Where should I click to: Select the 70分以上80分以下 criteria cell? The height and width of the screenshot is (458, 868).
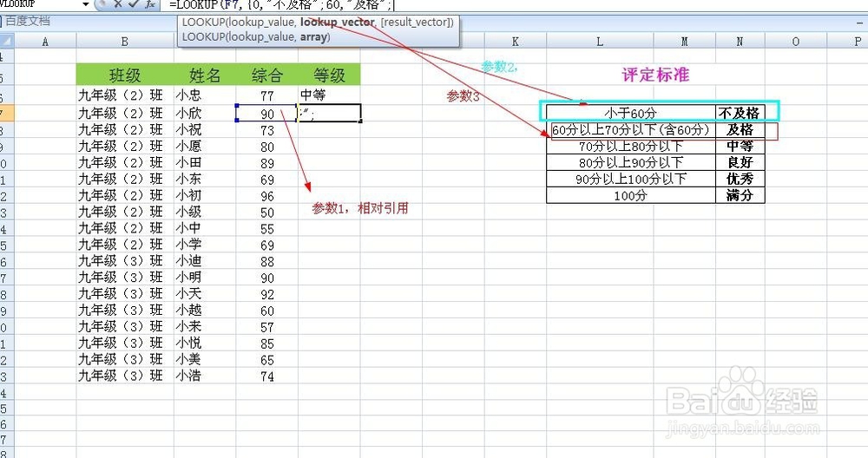pyautogui.click(x=631, y=147)
